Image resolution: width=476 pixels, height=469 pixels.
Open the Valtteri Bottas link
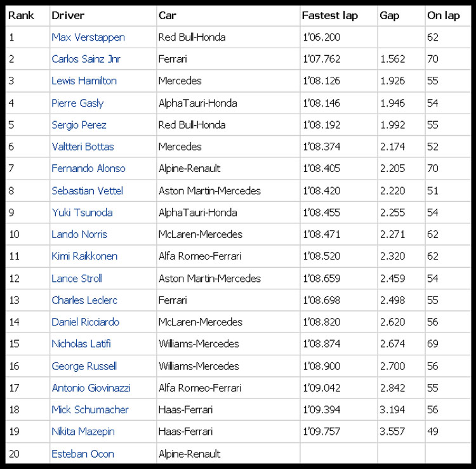click(x=83, y=147)
